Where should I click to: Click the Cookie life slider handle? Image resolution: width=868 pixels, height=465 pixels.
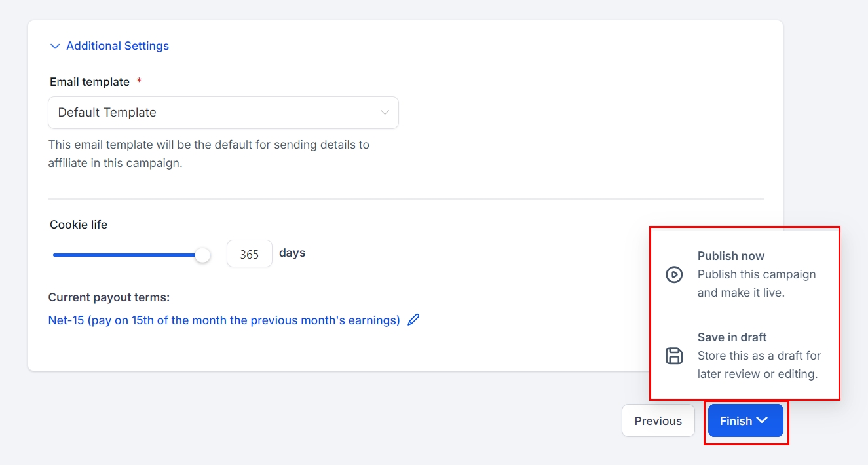click(203, 255)
